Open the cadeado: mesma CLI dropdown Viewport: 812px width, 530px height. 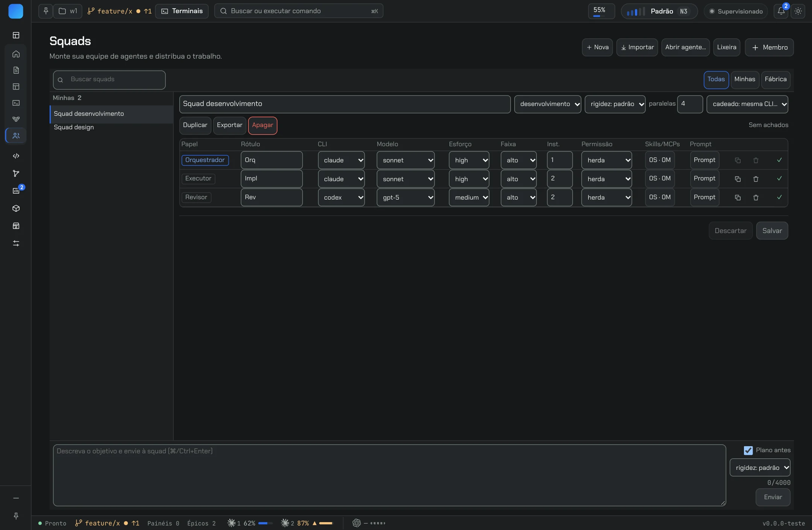coord(747,104)
